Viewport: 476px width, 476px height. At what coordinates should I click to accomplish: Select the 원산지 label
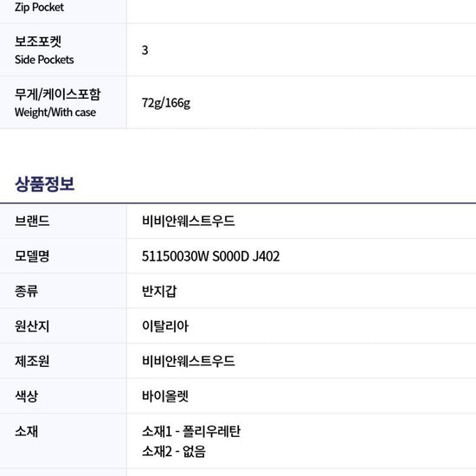(x=32, y=326)
